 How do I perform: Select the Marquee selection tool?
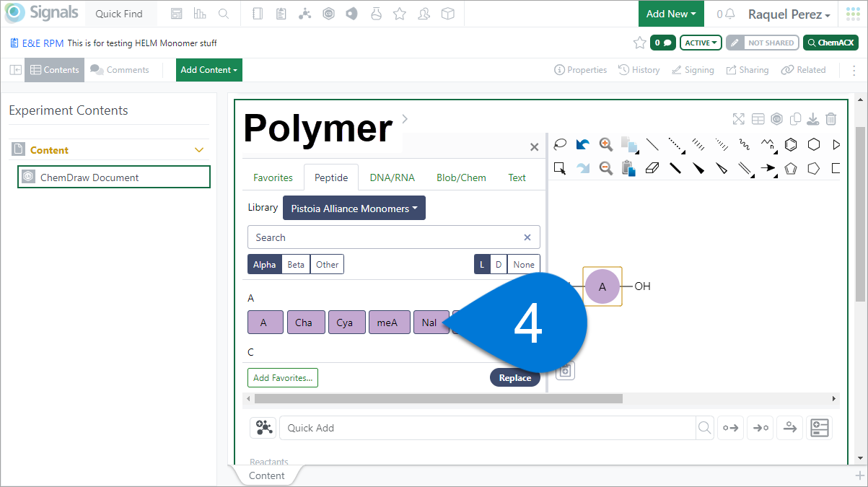[560, 168]
